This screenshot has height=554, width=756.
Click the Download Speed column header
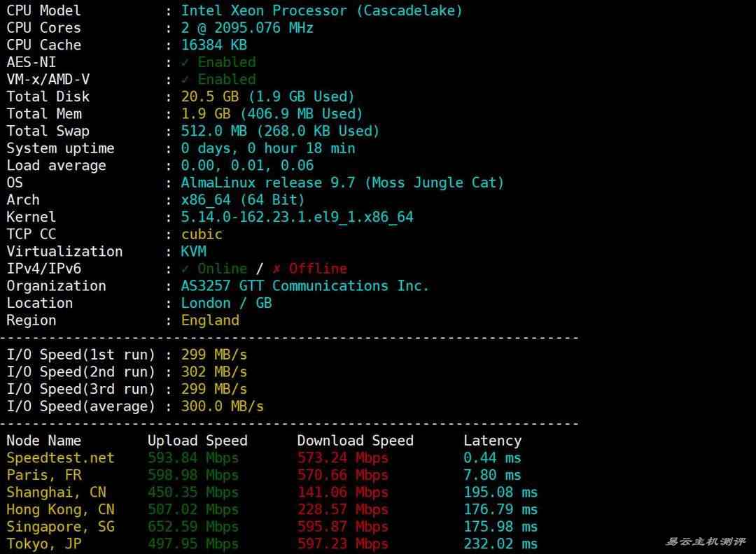point(355,441)
